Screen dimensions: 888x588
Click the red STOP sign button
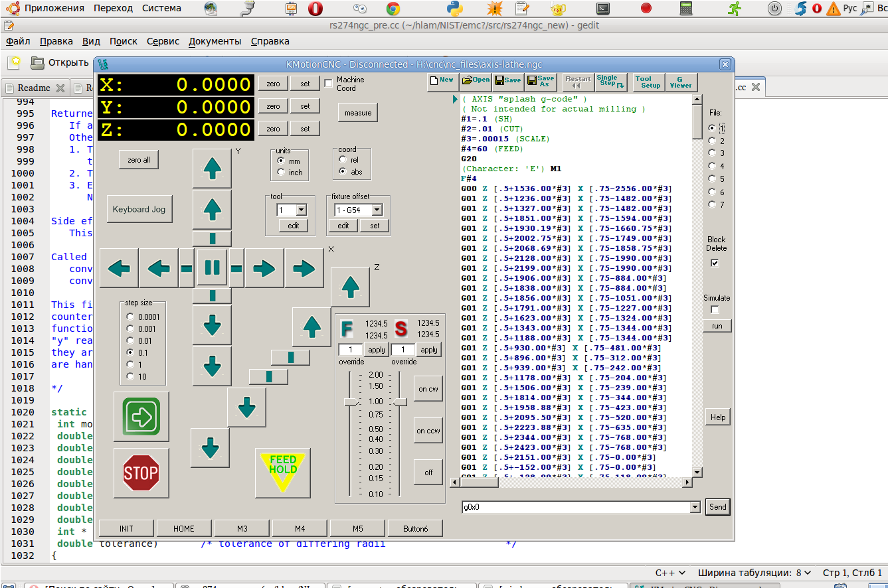click(x=141, y=473)
